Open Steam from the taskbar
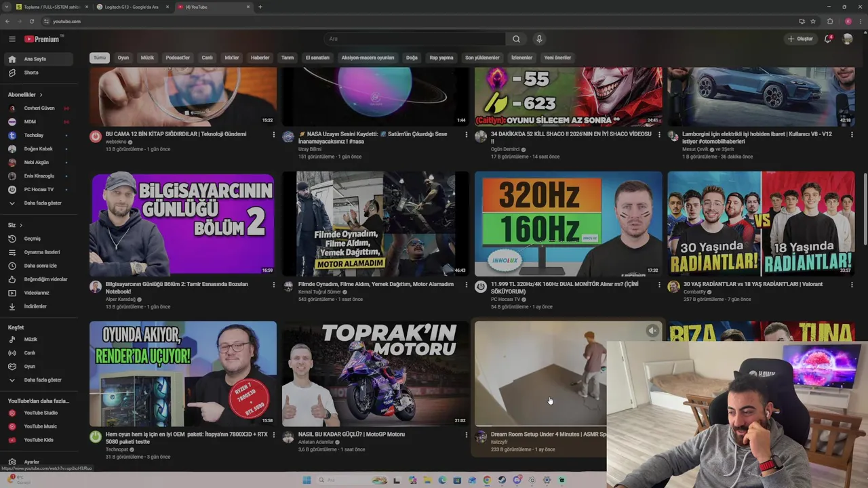The width and height of the screenshot is (868, 488). pyautogui.click(x=502, y=480)
